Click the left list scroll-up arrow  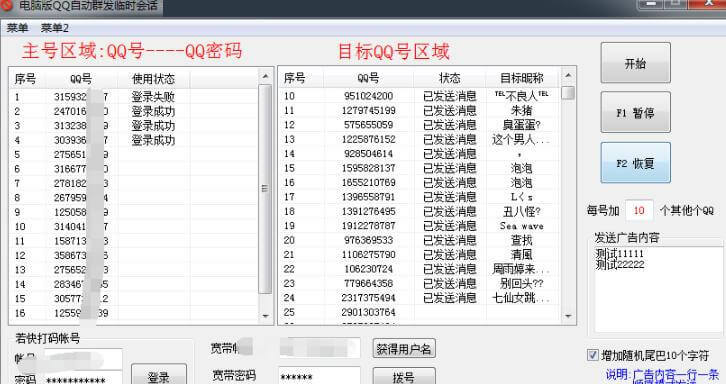(x=265, y=76)
